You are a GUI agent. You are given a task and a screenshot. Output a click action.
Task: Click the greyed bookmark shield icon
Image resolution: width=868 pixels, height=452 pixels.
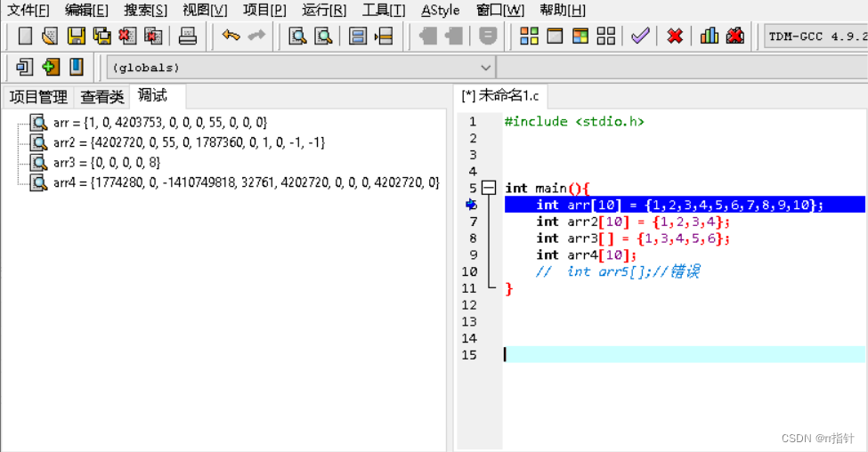point(488,36)
